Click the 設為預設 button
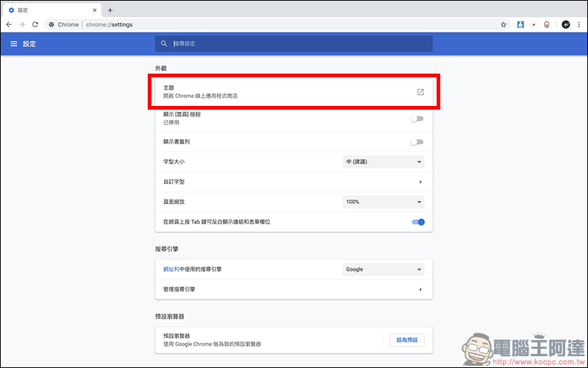The width and height of the screenshot is (588, 368). pos(407,340)
